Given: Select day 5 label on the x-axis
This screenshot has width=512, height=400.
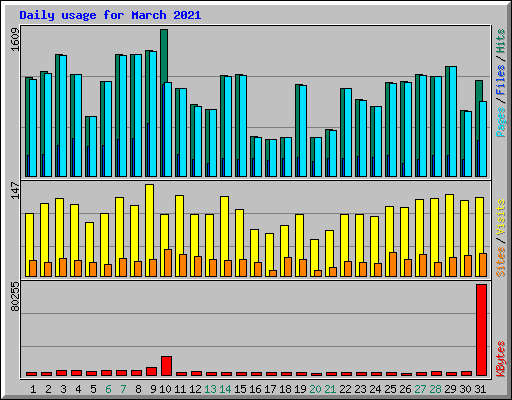Looking at the screenshot, I should click(93, 389).
